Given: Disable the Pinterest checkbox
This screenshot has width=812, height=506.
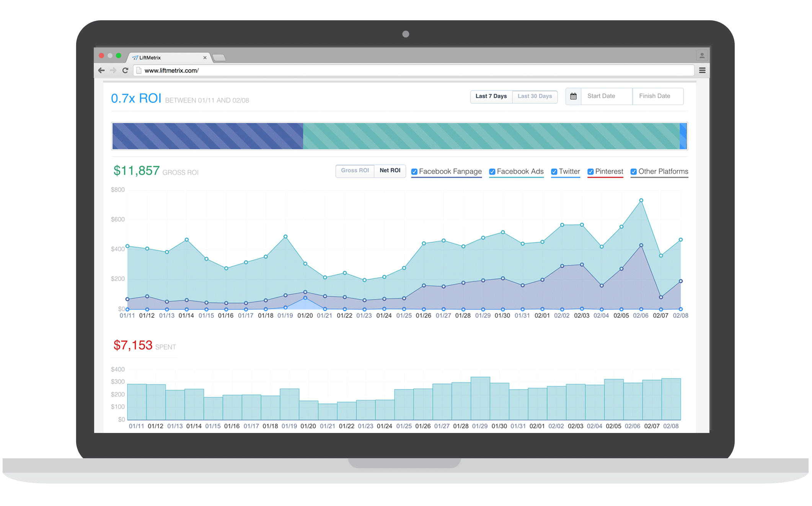Looking at the screenshot, I should (590, 172).
